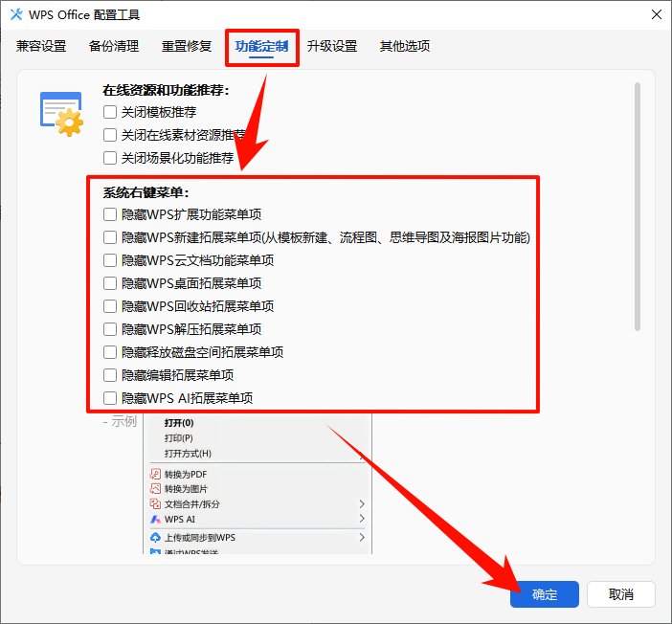Check 关闭场景化功能推荐 option
The width and height of the screenshot is (672, 624).
tap(110, 158)
